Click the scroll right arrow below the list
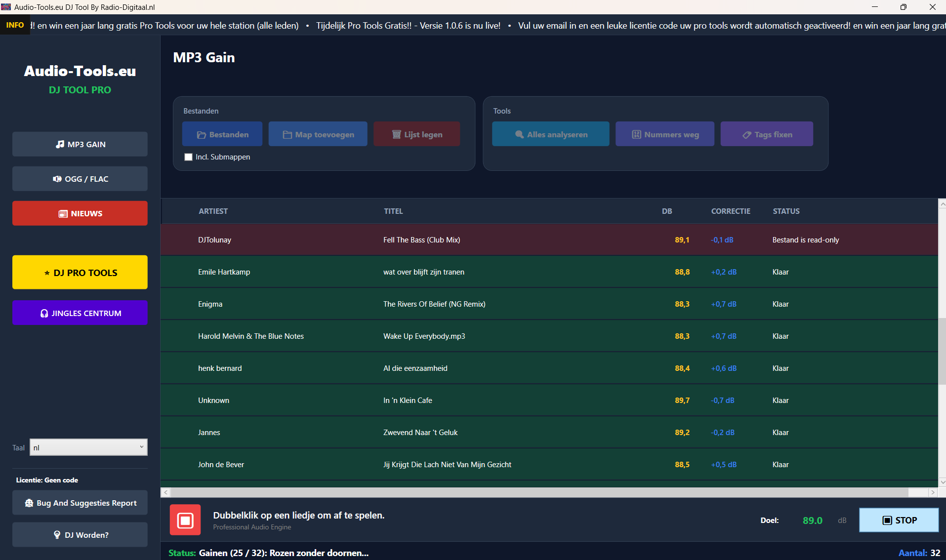Image resolution: width=946 pixels, height=560 pixels. pos(933,492)
